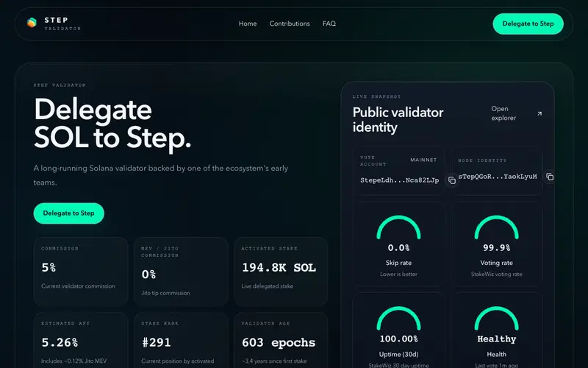Click the LIVE SNAPSHOT label

(376, 96)
